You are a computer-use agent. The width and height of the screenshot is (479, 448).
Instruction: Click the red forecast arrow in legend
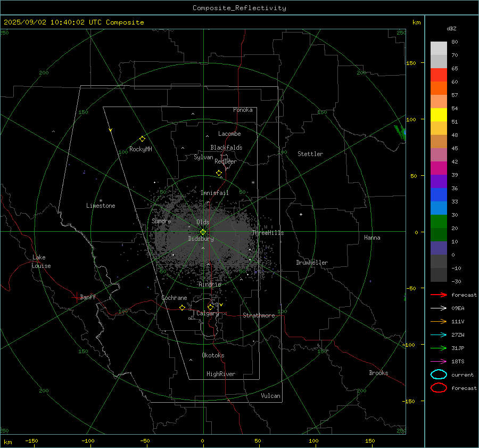pyautogui.click(x=439, y=295)
